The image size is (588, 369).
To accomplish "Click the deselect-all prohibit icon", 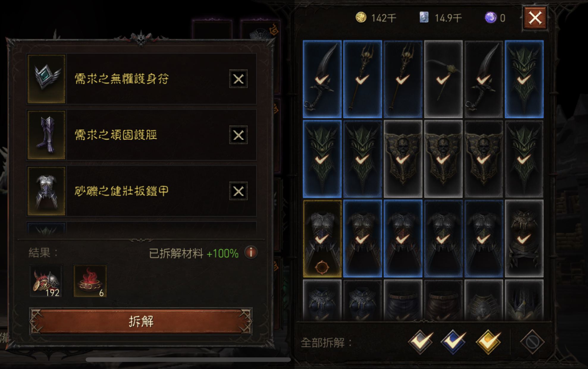I will 532,342.
